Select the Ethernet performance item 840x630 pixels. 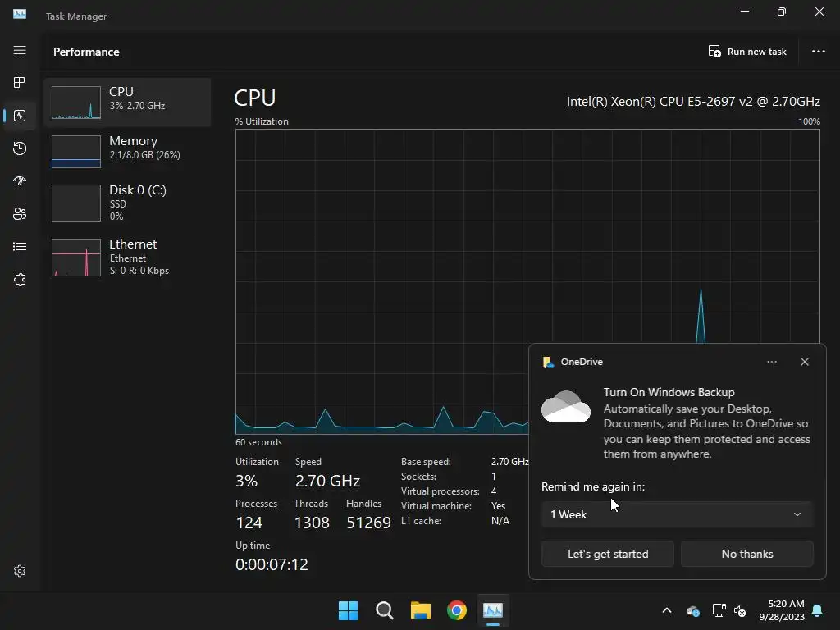click(127, 257)
